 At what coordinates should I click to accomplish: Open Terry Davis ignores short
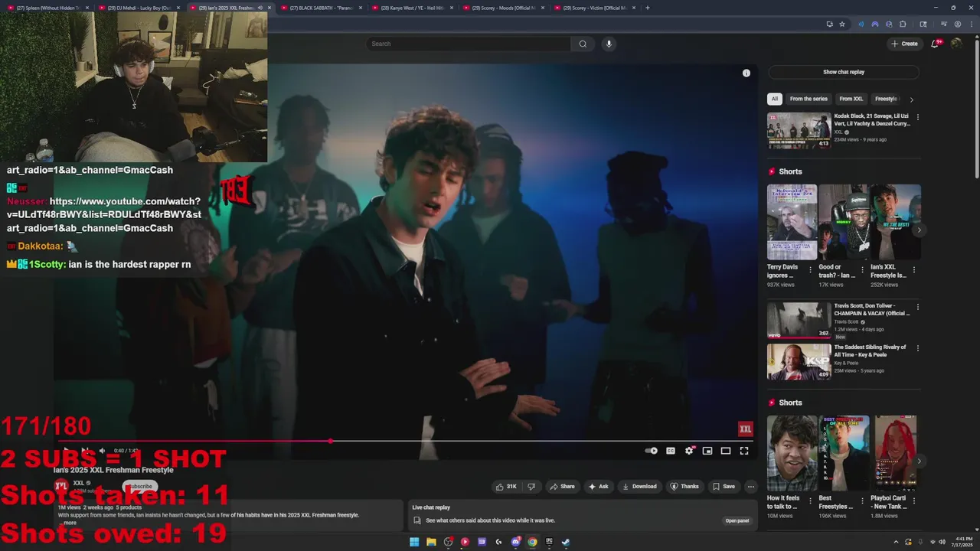point(792,222)
